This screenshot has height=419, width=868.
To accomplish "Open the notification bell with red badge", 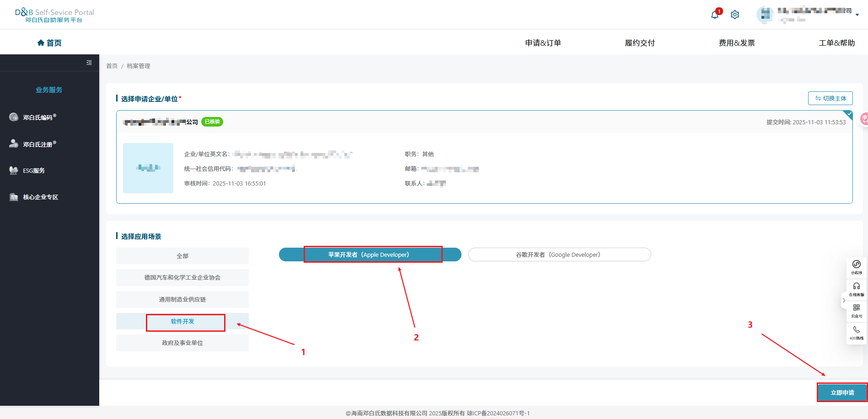I will (714, 15).
